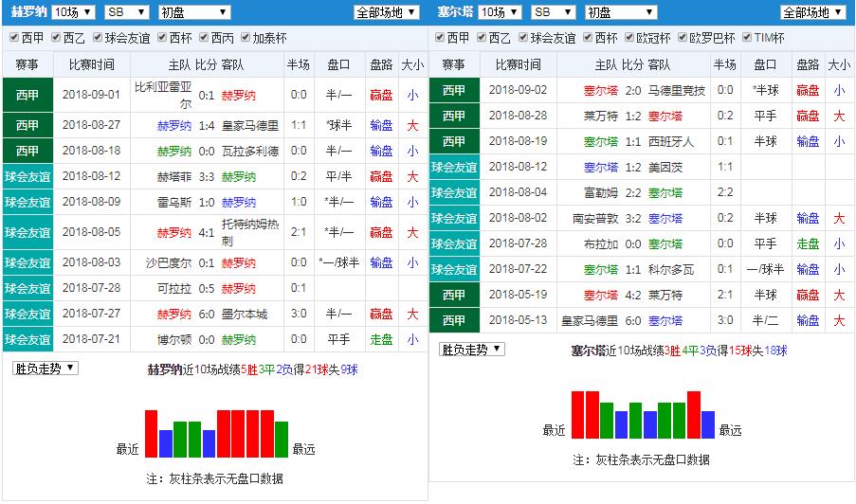Click 大小 header in 塞尔塔 table

tap(839, 65)
